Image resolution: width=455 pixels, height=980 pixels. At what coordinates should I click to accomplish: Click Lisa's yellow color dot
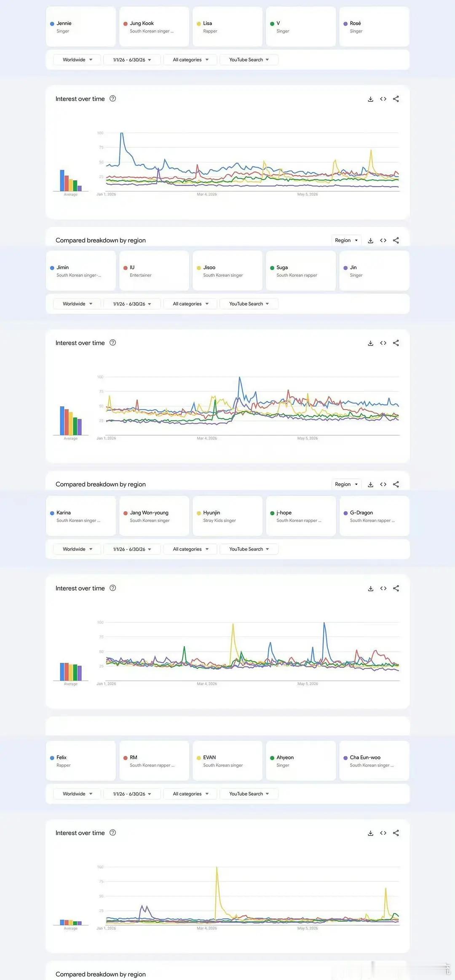click(199, 24)
